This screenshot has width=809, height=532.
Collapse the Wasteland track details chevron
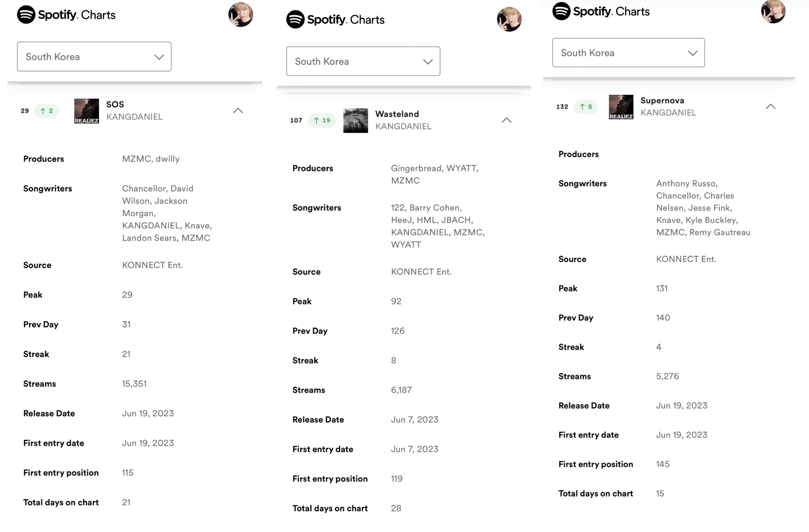click(x=506, y=120)
